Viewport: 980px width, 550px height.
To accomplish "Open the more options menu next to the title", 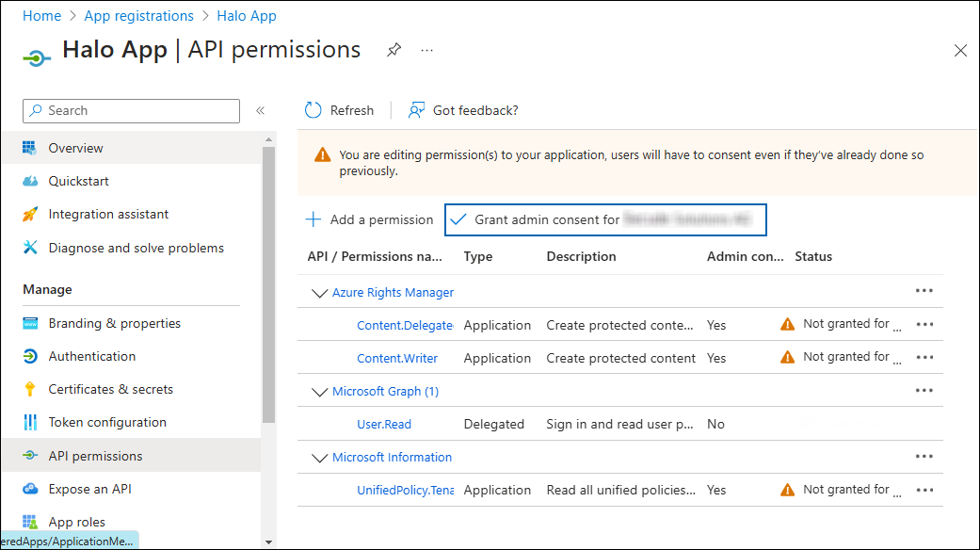I will [x=426, y=50].
